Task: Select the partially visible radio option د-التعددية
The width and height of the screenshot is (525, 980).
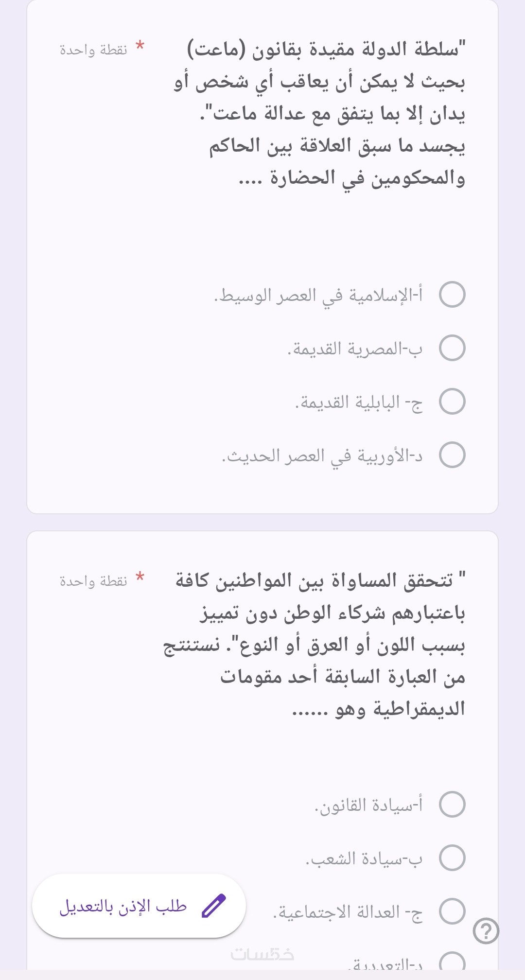Action: click(x=452, y=962)
